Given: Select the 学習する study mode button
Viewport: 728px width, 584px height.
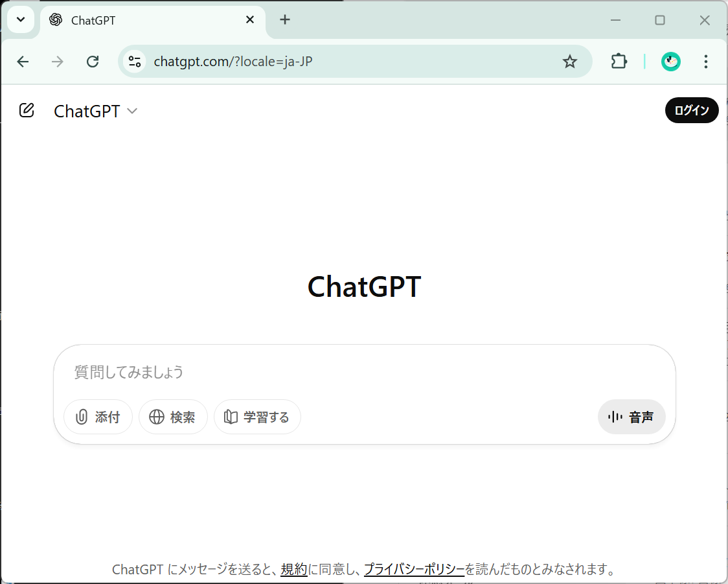Looking at the screenshot, I should tap(257, 417).
